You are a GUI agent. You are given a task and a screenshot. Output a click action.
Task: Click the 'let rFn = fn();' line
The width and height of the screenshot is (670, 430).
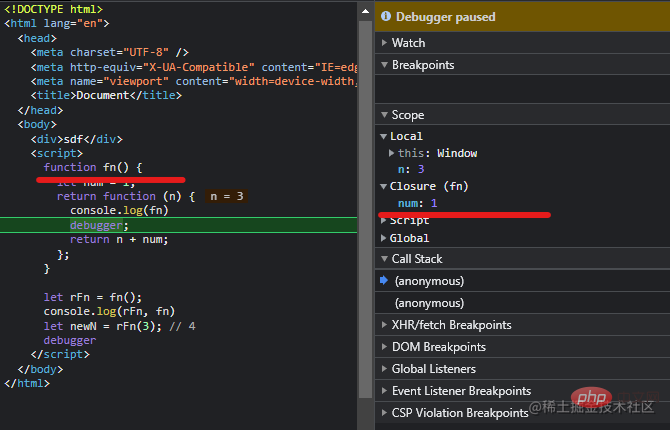93,297
